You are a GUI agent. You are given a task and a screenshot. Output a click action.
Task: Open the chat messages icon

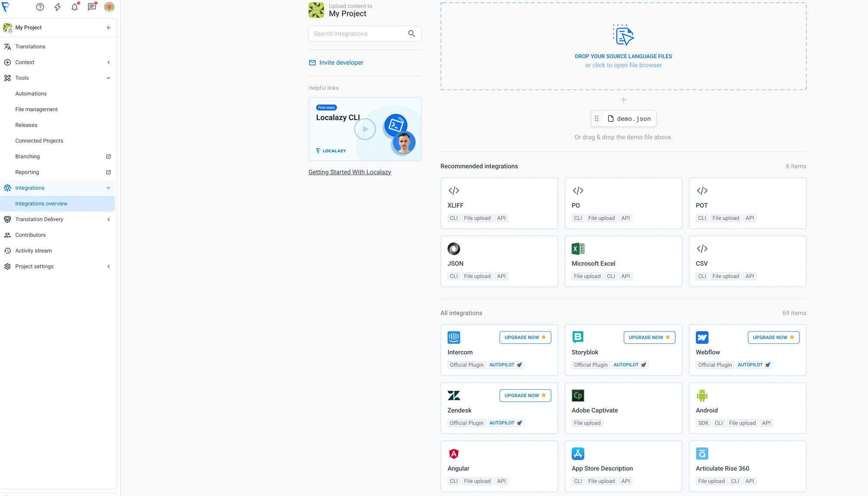tap(92, 7)
